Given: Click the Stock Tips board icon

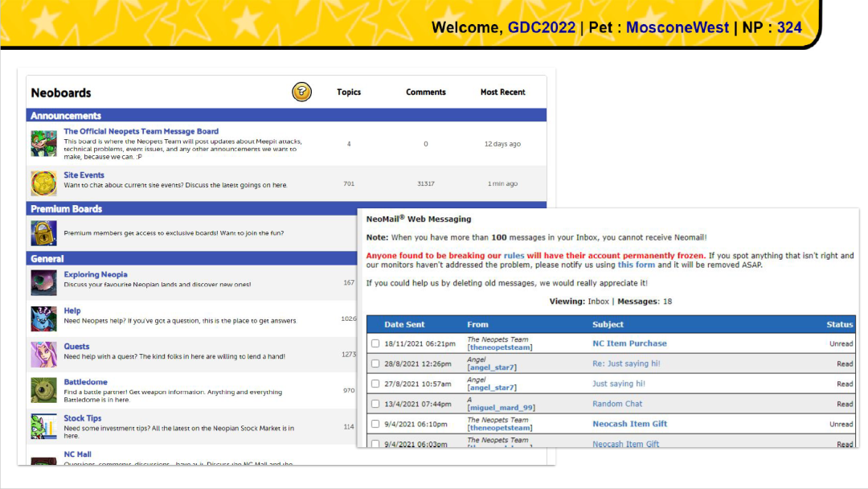Looking at the screenshot, I should pos(43,426).
